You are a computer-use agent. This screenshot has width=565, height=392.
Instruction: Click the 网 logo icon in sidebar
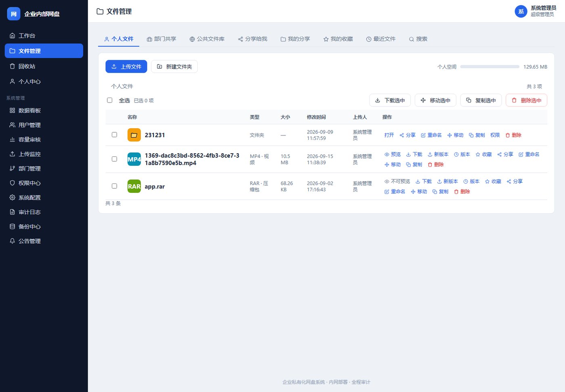point(14,14)
